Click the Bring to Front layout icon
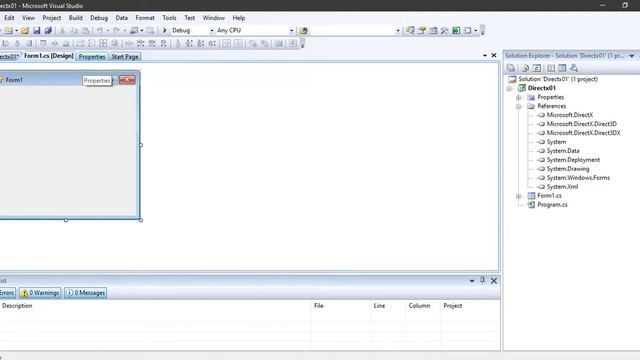This screenshot has height=360, width=640. pos(253,43)
